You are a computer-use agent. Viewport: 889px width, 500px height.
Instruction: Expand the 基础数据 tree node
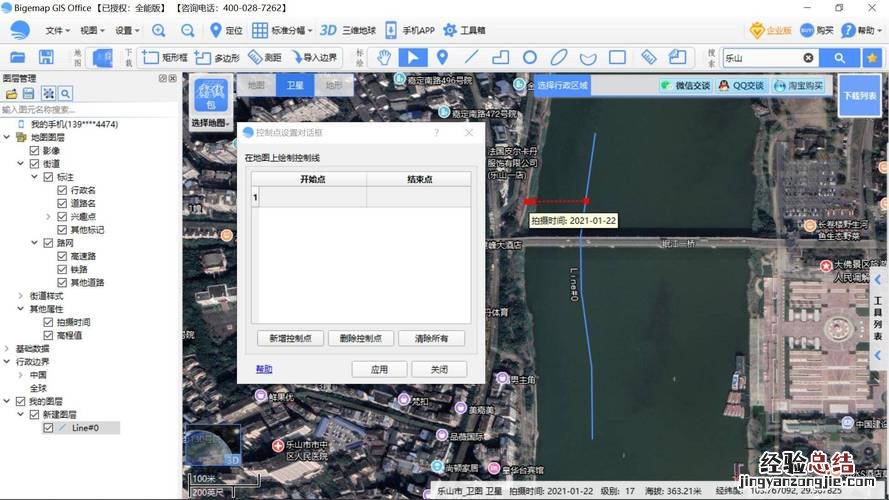click(x=7, y=348)
